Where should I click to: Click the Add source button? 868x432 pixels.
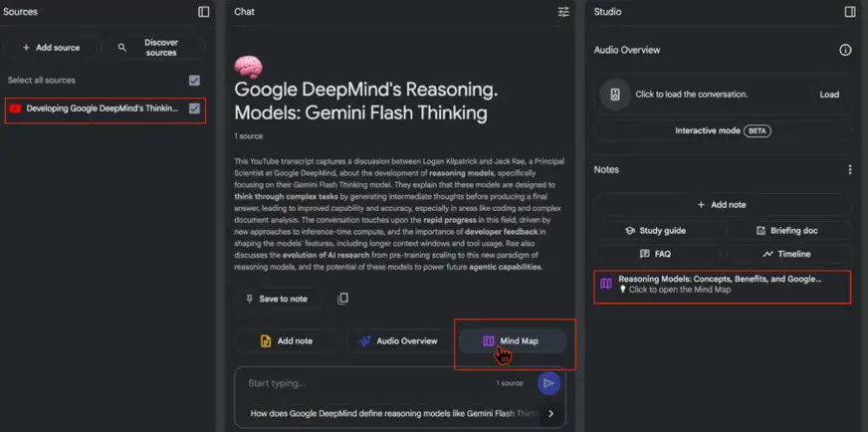pos(51,48)
